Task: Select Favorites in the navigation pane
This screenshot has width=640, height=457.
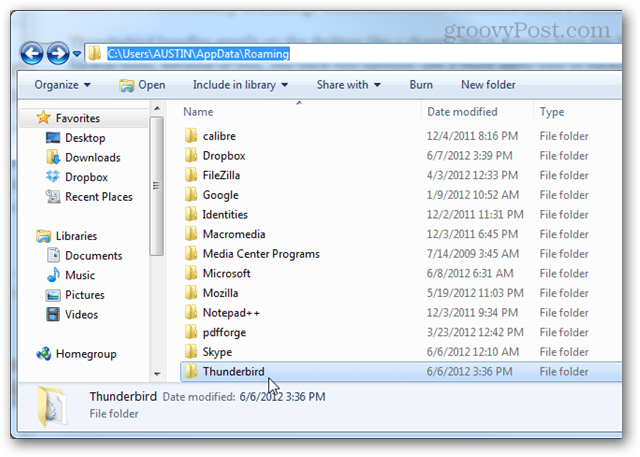Action: click(78, 118)
